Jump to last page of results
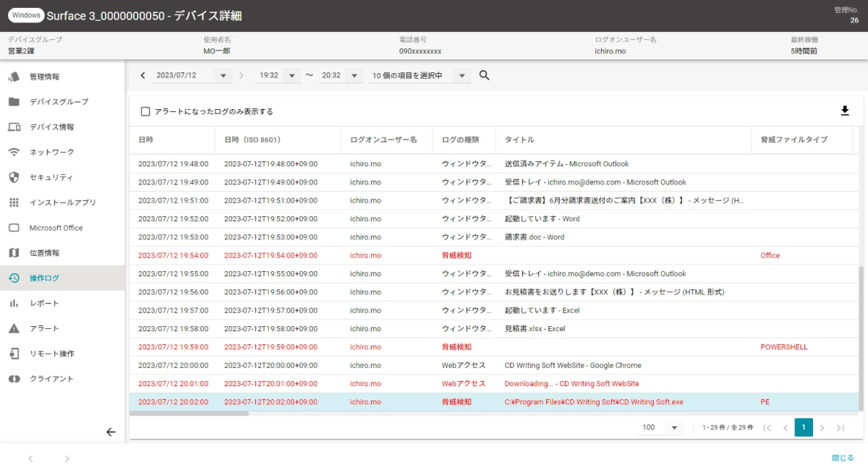 (840, 427)
